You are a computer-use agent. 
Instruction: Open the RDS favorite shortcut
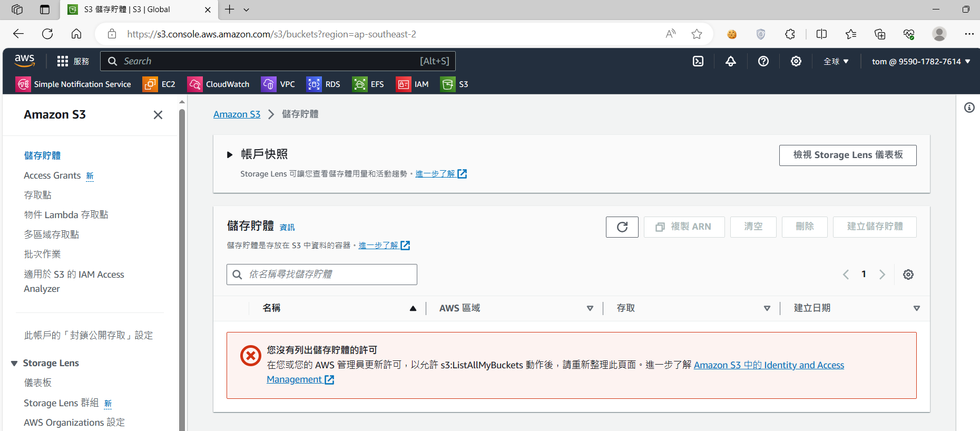click(324, 84)
